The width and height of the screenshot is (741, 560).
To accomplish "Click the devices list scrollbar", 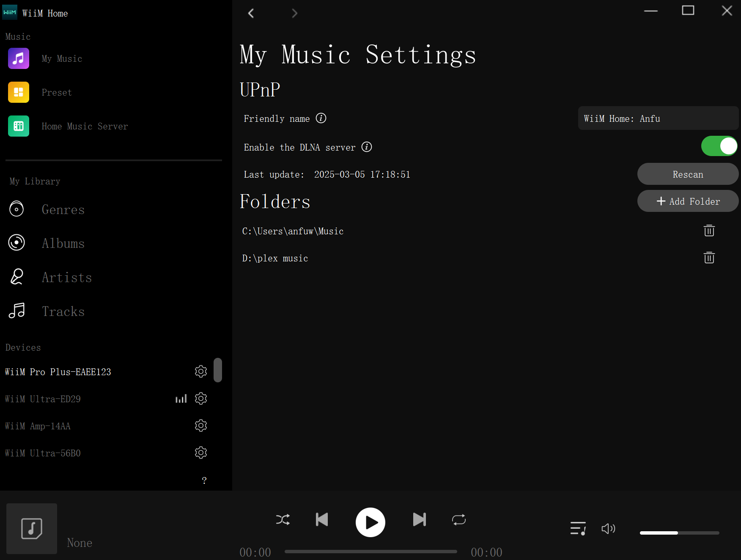I will 218,370.
